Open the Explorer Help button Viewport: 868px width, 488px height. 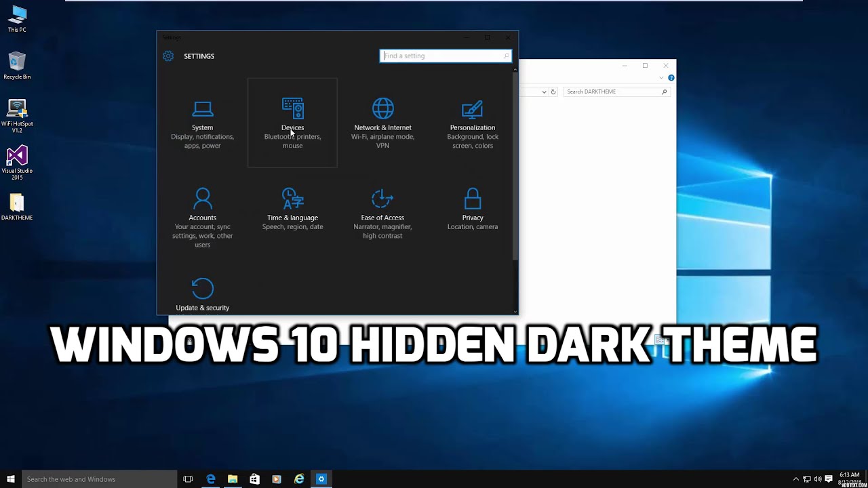pos(671,78)
